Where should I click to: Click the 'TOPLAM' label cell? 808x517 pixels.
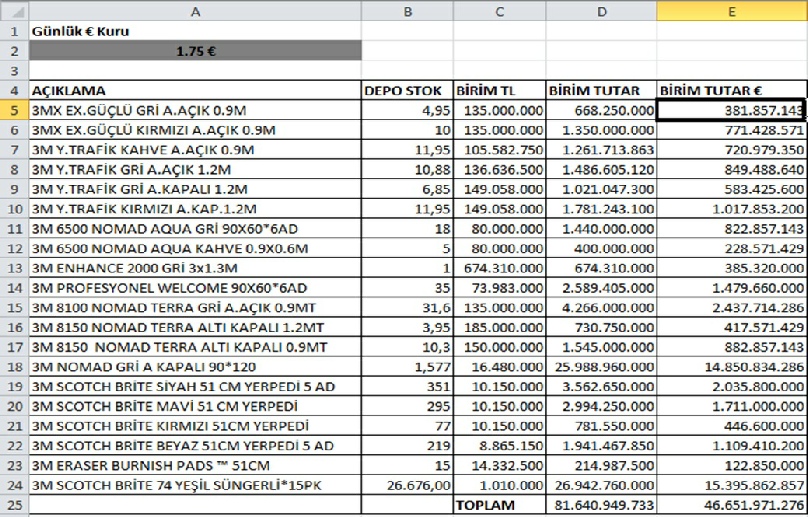click(x=499, y=505)
